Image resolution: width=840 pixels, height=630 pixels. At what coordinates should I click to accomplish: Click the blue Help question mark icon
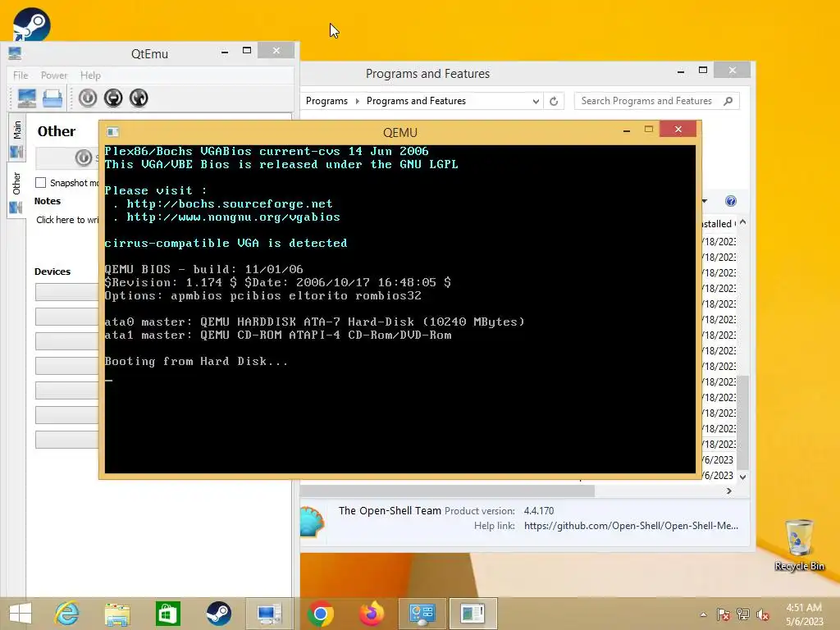coord(731,201)
